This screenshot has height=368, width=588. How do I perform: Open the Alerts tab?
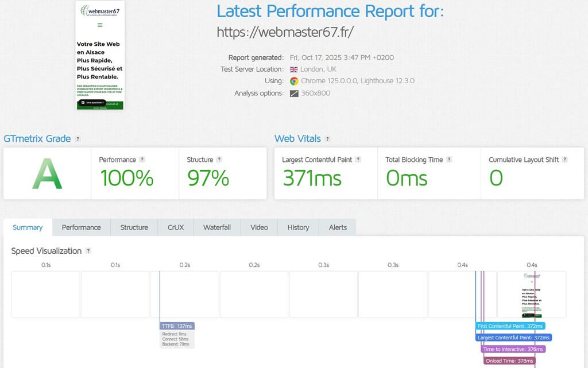tap(338, 227)
